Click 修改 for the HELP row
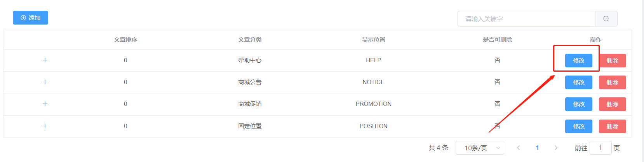The width and height of the screenshot is (644, 162). 579,60
